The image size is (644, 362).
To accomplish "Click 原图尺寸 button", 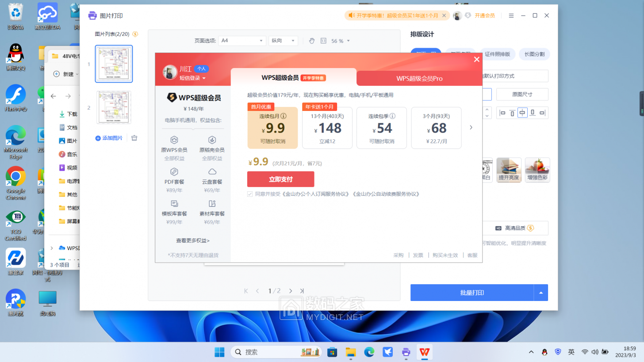I will (522, 94).
